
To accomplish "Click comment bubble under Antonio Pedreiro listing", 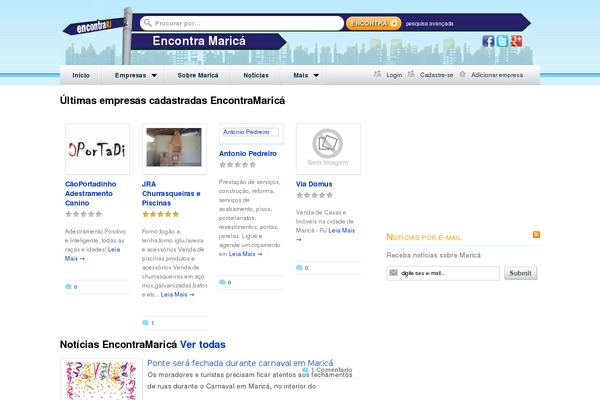I will pyautogui.click(x=222, y=282).
